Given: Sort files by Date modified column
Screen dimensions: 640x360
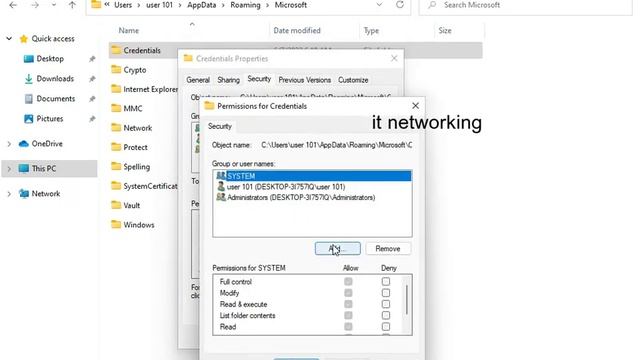Looking at the screenshot, I should (x=297, y=31).
